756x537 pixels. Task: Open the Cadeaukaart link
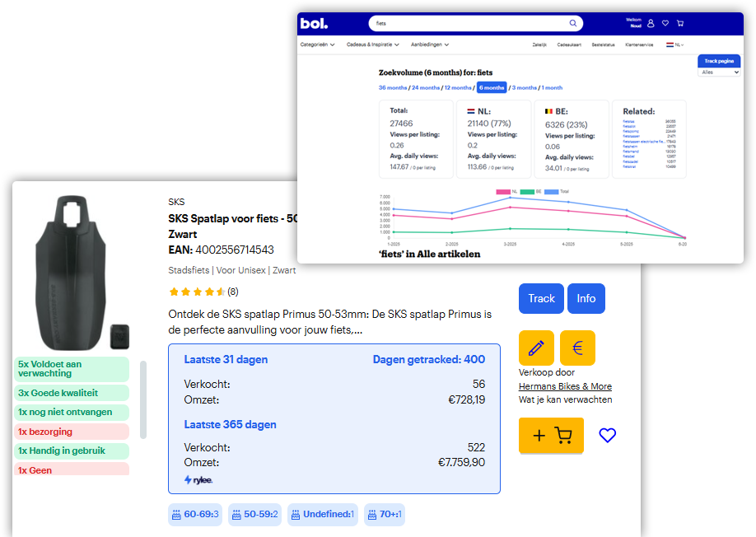click(x=569, y=44)
